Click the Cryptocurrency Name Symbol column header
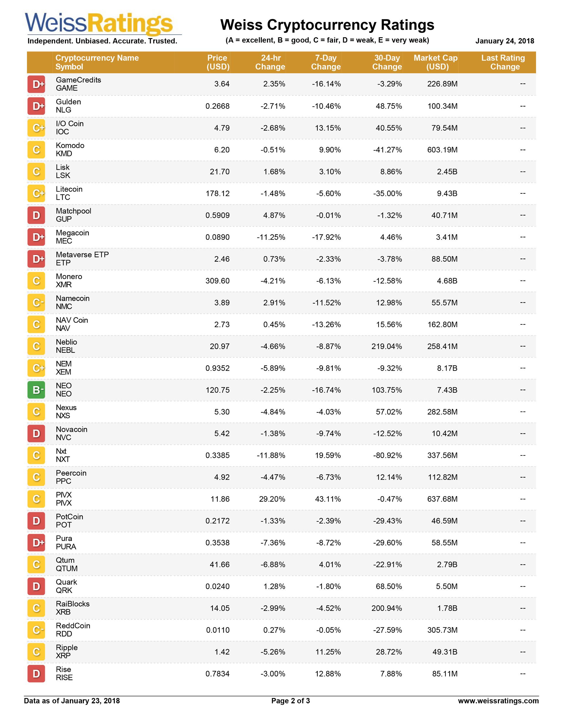The height and width of the screenshot is (728, 563). 97,62
